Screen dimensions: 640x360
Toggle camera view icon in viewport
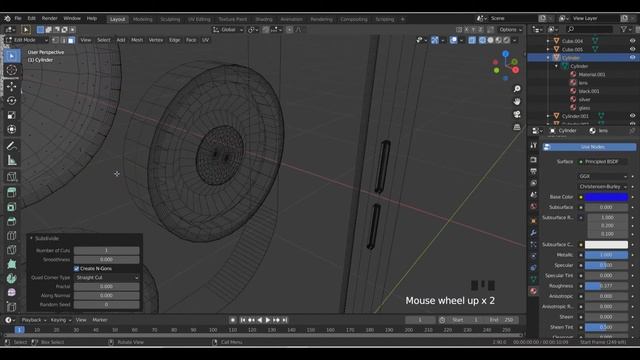pyautogui.click(x=517, y=114)
